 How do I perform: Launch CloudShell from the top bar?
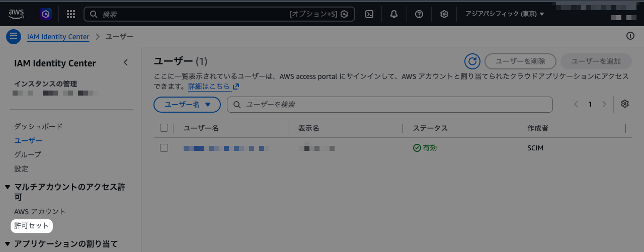coord(369,14)
